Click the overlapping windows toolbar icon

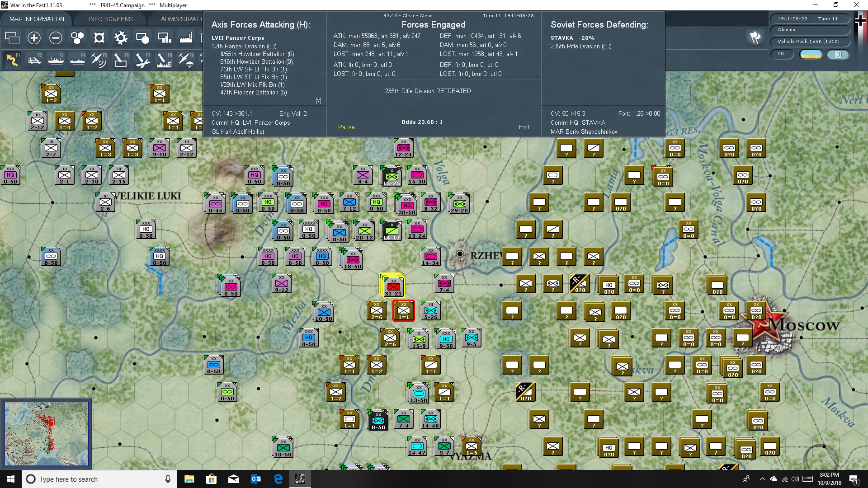click(12, 38)
